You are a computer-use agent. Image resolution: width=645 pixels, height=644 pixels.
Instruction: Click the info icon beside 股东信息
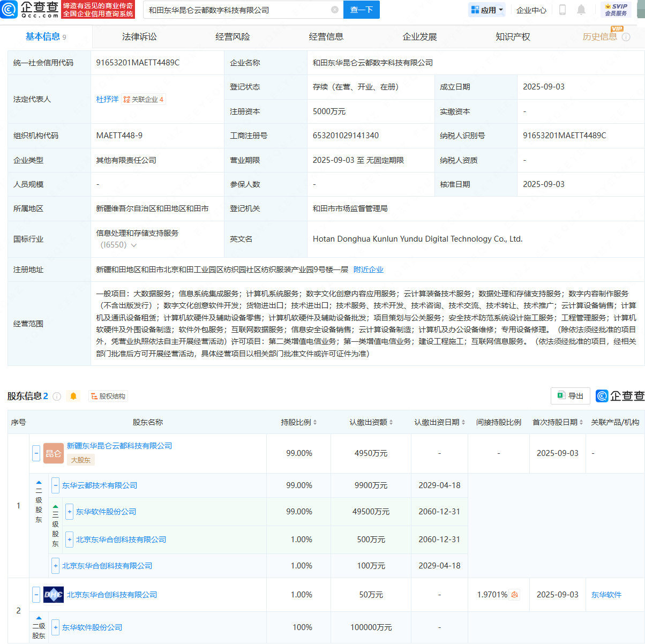point(58,395)
